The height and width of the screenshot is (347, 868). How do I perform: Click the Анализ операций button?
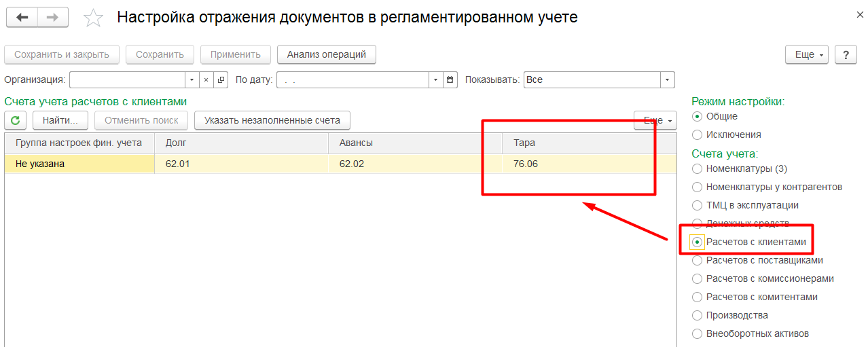[327, 54]
